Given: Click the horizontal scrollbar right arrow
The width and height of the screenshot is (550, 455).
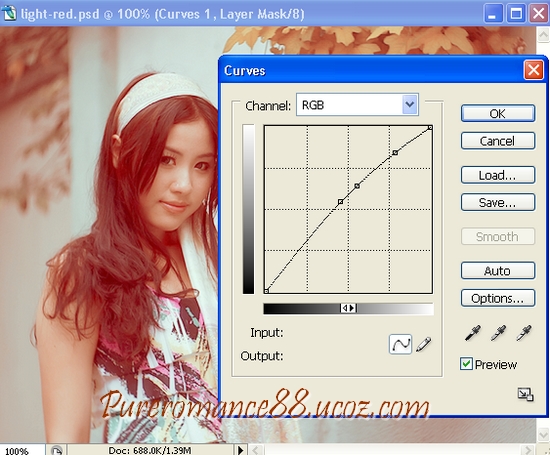Looking at the screenshot, I should pos(527,450).
